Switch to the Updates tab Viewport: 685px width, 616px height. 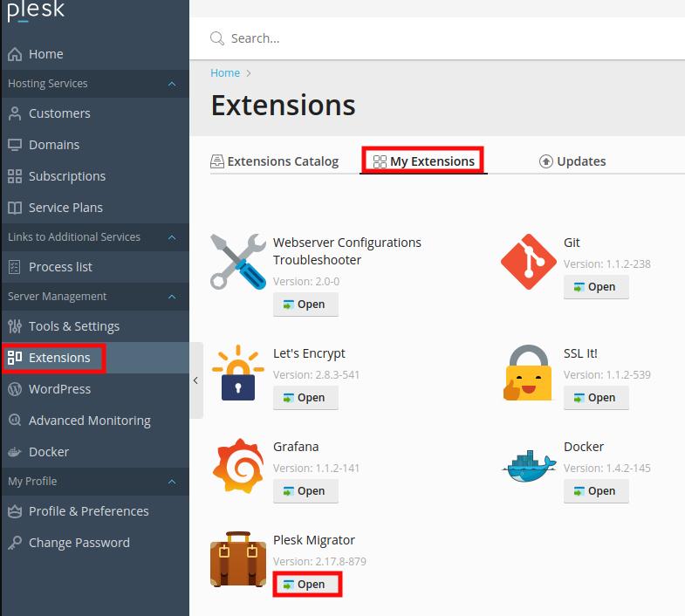point(572,161)
